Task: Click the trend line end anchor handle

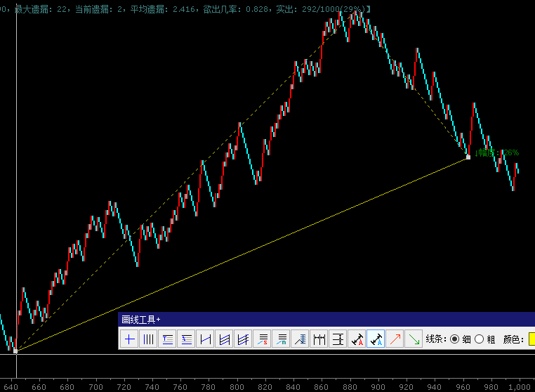Action: tap(468, 157)
